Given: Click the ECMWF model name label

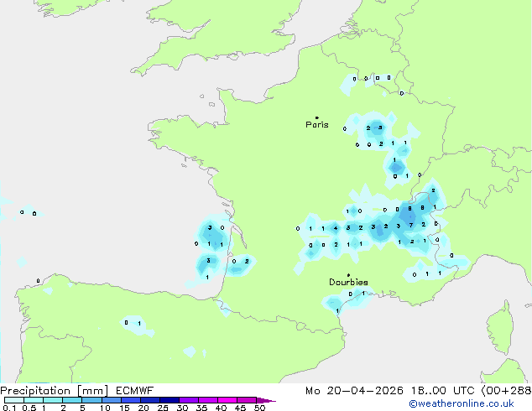Looking at the screenshot, I should tap(135, 391).
